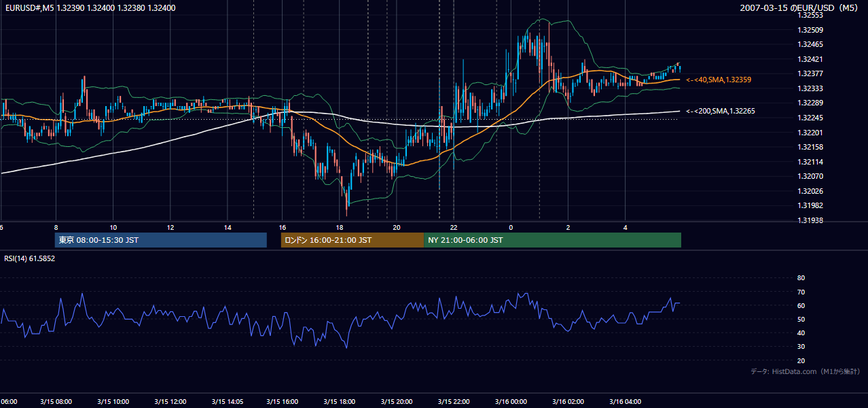
Task: Click price axis label 1.32509
Action: point(810,30)
